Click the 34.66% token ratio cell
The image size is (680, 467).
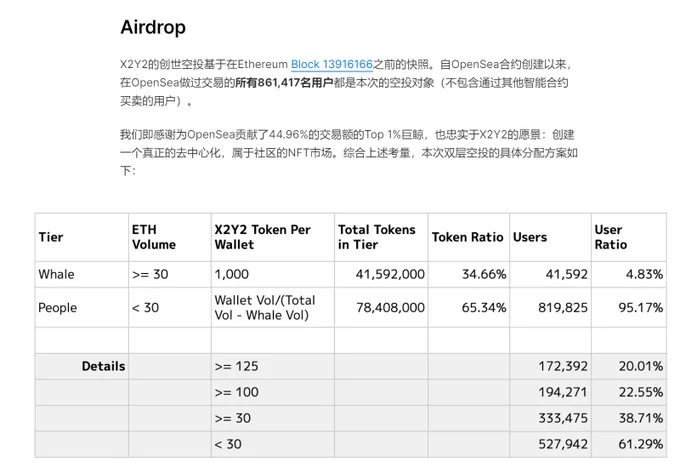pos(469,274)
